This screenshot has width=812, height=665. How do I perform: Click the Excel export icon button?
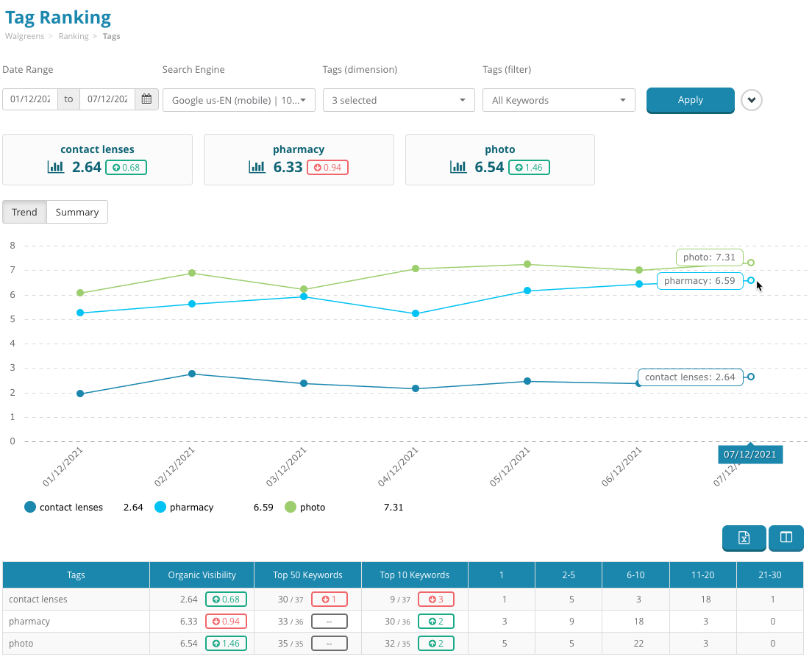pos(744,538)
